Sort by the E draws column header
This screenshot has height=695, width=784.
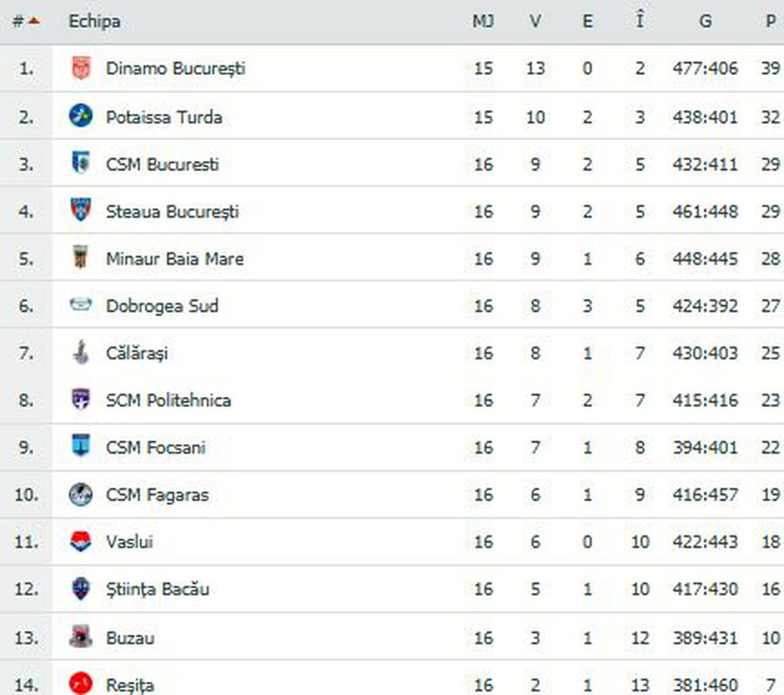(587, 22)
